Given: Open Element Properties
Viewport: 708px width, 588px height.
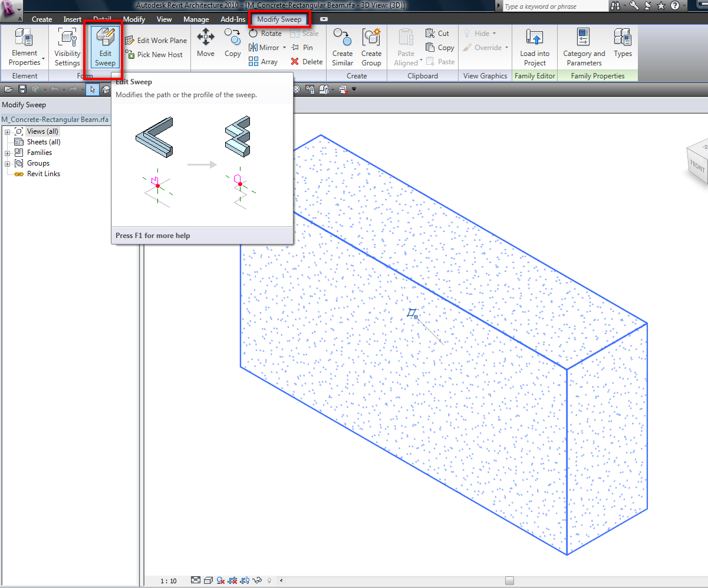Looking at the screenshot, I should 24,47.
